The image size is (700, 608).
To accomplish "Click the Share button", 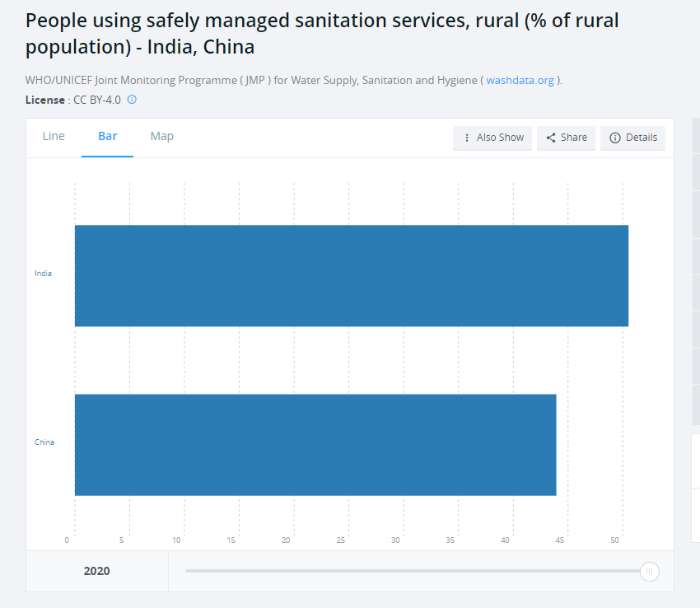I will (x=566, y=138).
